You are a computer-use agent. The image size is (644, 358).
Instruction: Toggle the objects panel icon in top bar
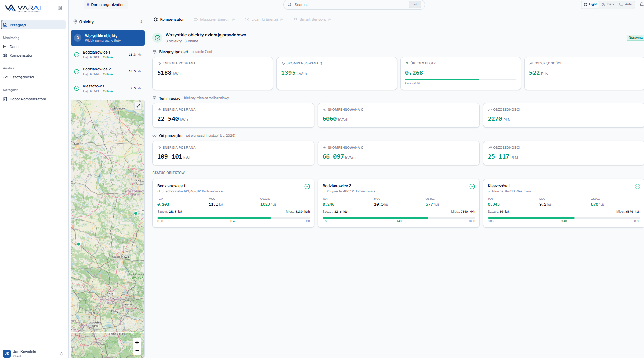click(76, 5)
